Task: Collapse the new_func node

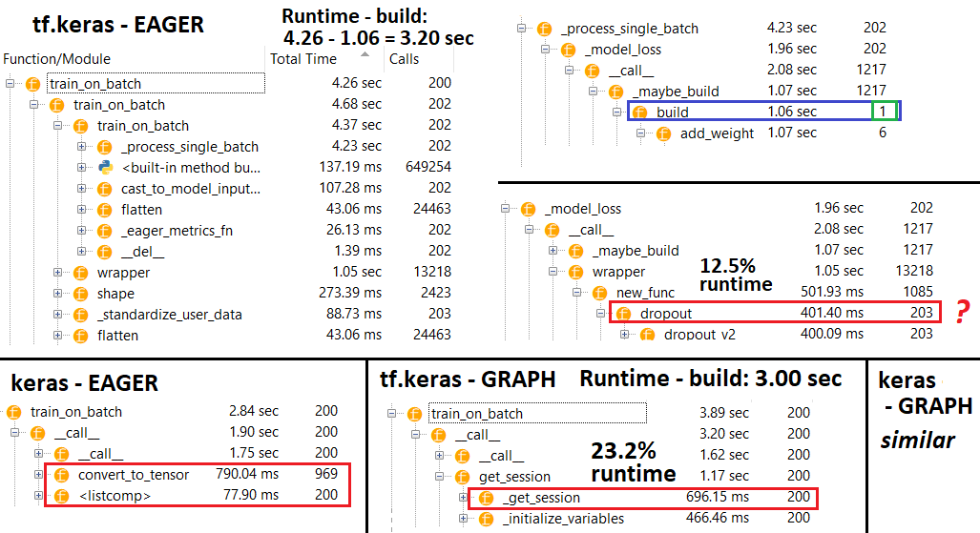Action: 577,292
